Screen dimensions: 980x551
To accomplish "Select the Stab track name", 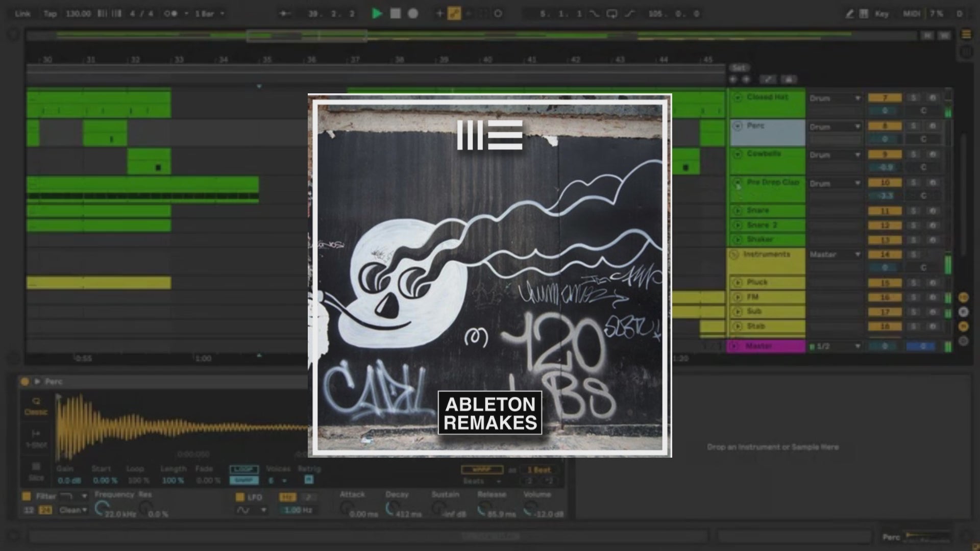I will (x=756, y=326).
